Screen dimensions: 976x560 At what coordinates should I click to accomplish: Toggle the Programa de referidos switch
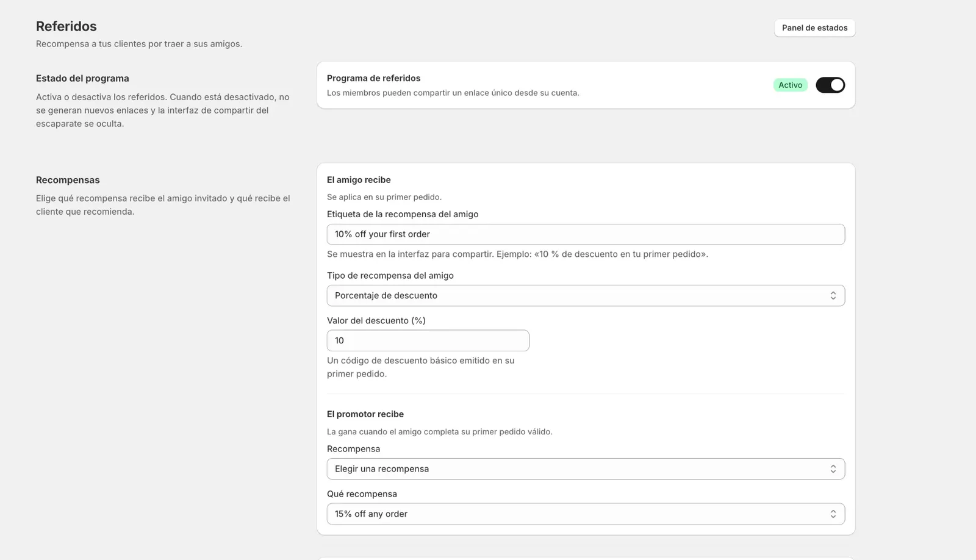(830, 85)
